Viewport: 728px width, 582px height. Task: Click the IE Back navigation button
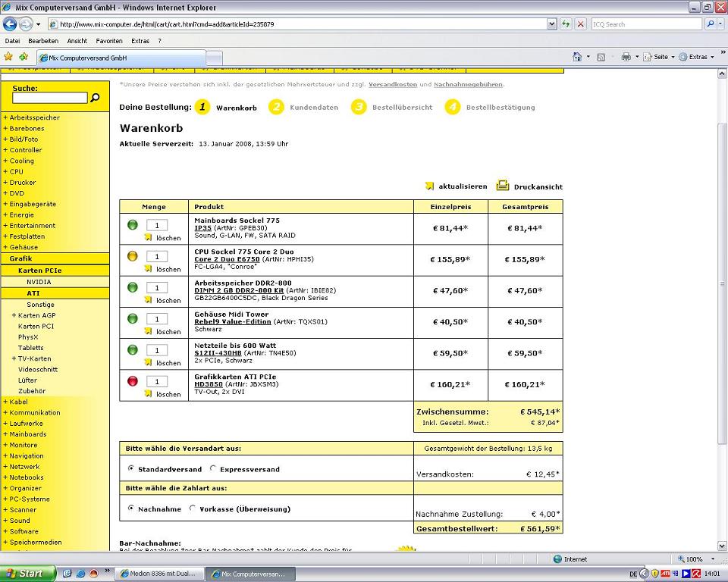(10, 23)
